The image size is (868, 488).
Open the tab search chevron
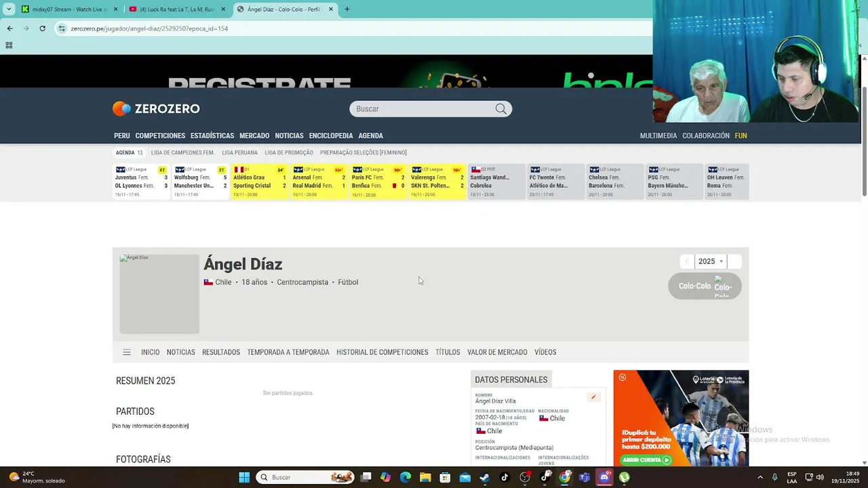point(9,9)
